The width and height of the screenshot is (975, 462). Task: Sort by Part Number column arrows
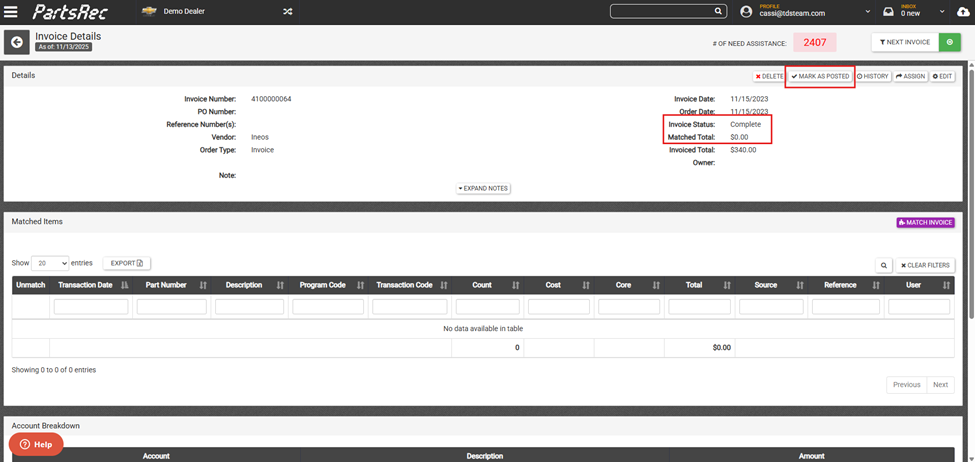[x=203, y=285]
